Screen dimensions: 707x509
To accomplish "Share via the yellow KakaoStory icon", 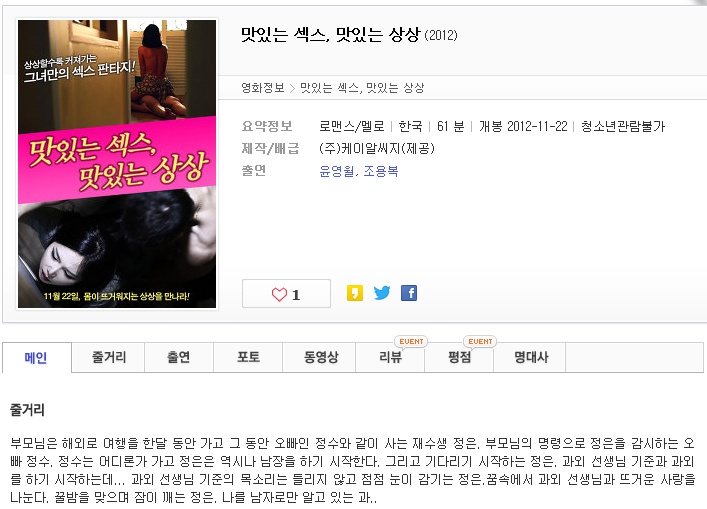I will coord(355,293).
